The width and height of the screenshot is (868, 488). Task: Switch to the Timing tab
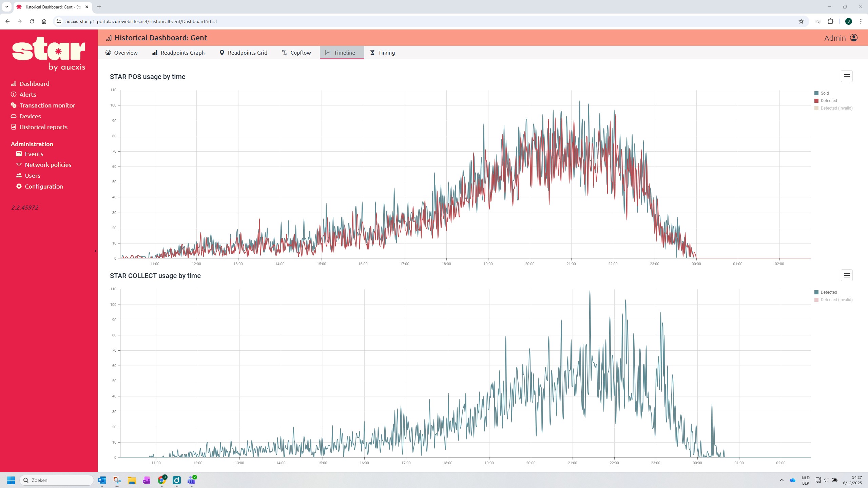382,53
